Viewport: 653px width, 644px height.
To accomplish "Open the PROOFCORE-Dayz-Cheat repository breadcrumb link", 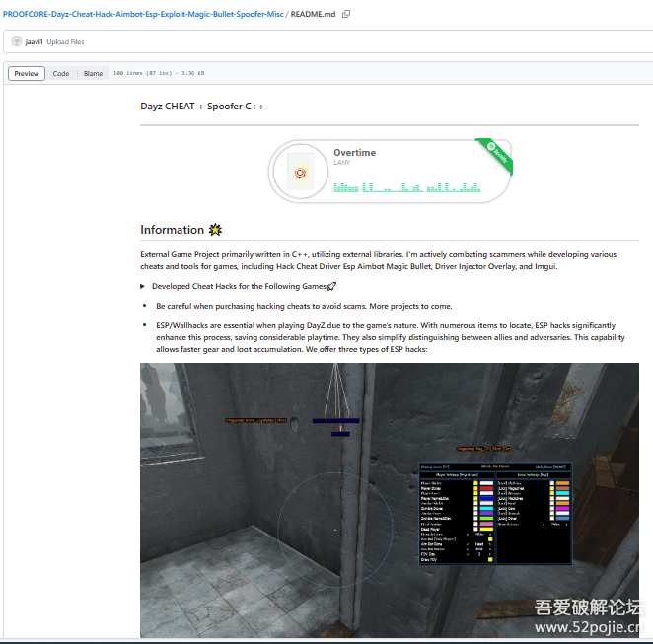I will point(143,14).
